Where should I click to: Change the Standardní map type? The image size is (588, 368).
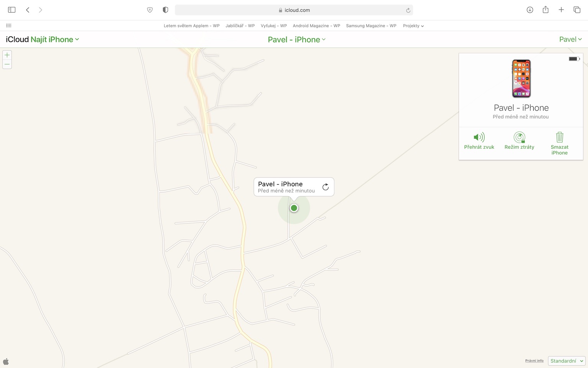tap(567, 361)
